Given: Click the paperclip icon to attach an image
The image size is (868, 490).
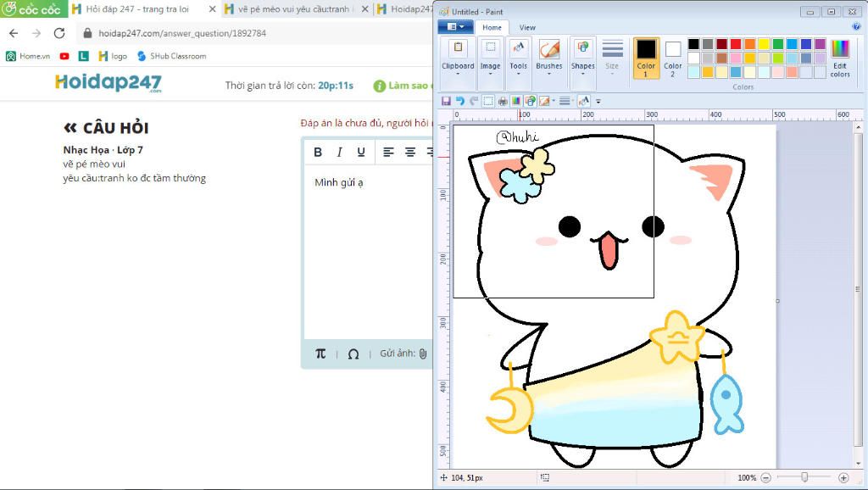Looking at the screenshot, I should point(423,354).
